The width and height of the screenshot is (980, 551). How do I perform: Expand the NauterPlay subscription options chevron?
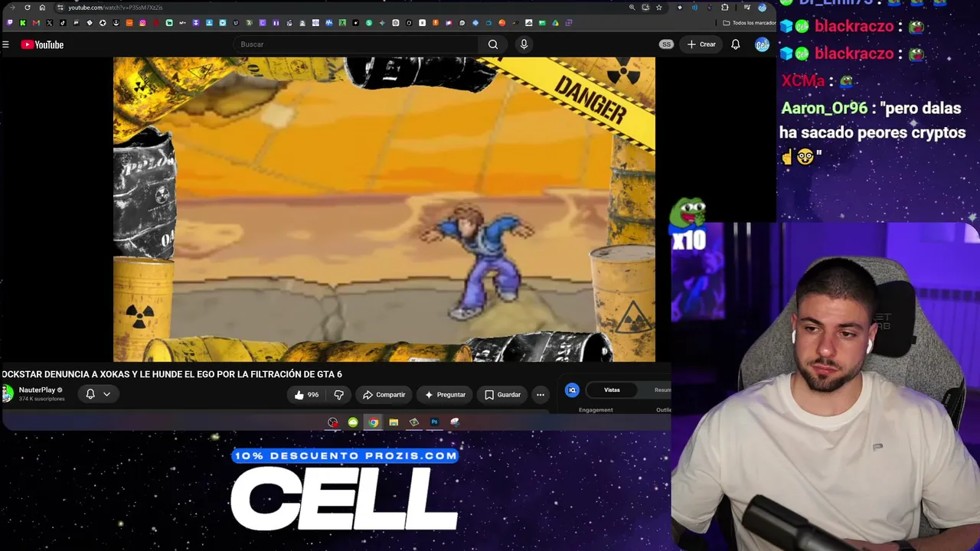coord(106,394)
